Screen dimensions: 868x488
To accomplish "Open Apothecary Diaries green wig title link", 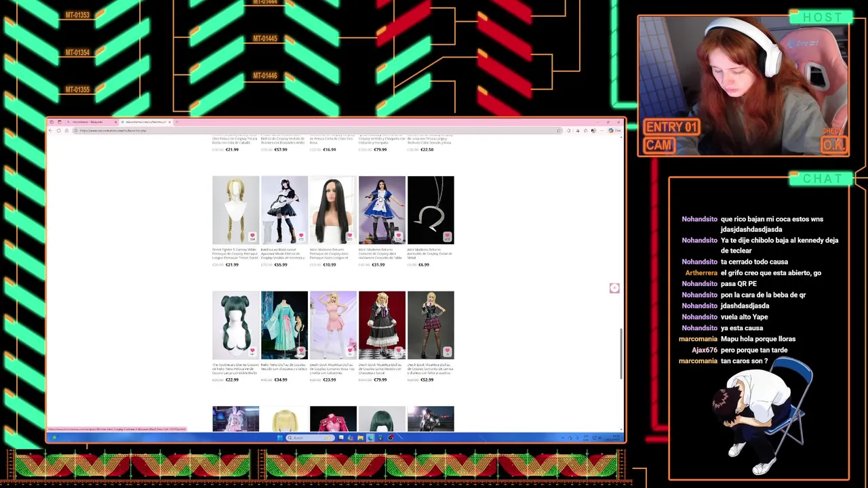I will (x=235, y=369).
